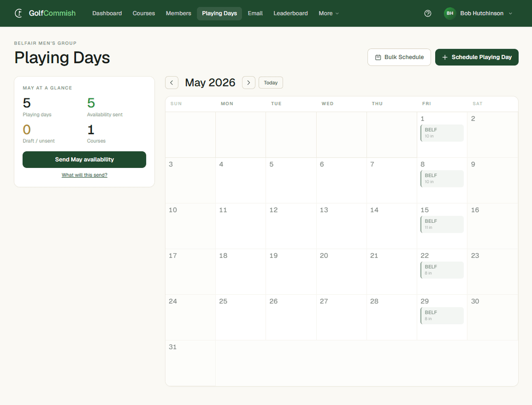Expand the More menu
The width and height of the screenshot is (532, 405).
pos(329,13)
